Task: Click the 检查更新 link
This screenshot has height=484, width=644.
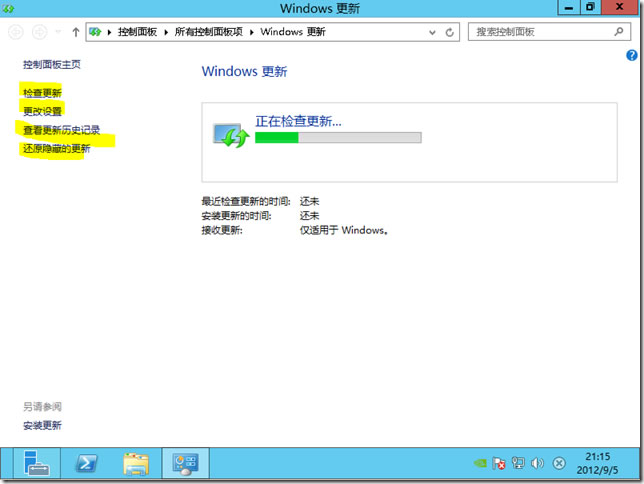Action: (x=42, y=92)
